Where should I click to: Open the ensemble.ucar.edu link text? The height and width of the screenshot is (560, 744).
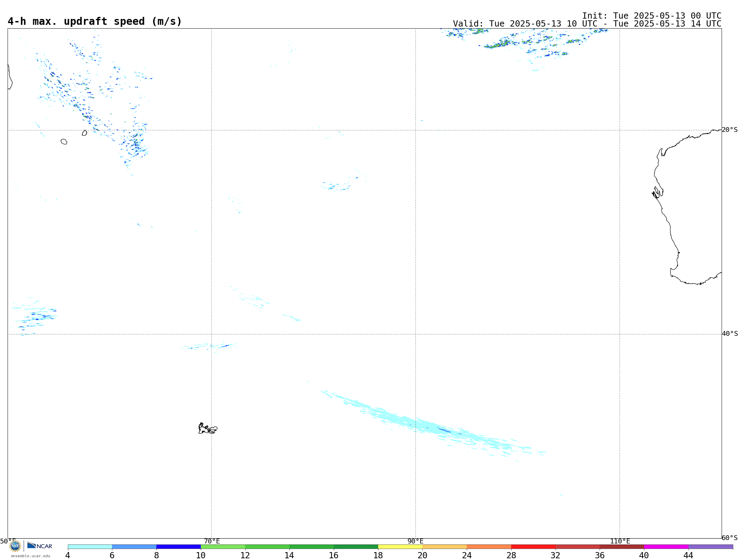pos(31,556)
